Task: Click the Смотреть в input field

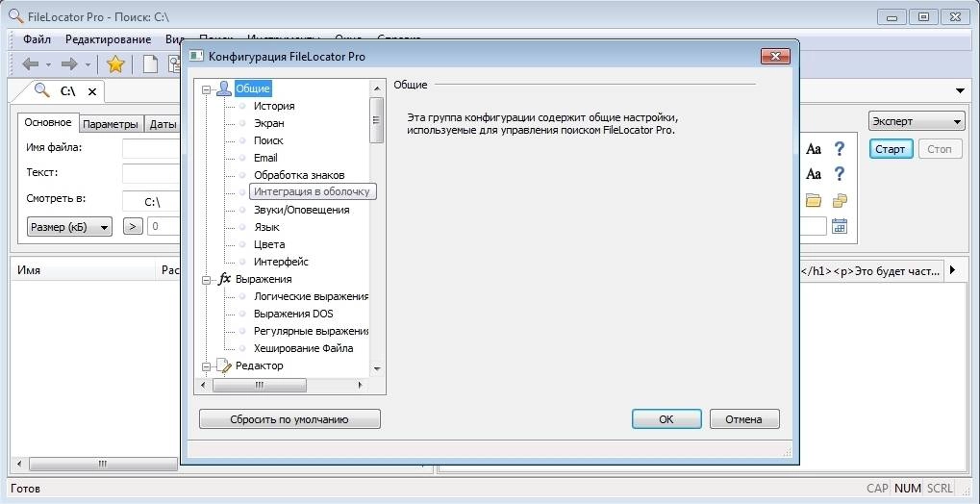Action: (152, 202)
